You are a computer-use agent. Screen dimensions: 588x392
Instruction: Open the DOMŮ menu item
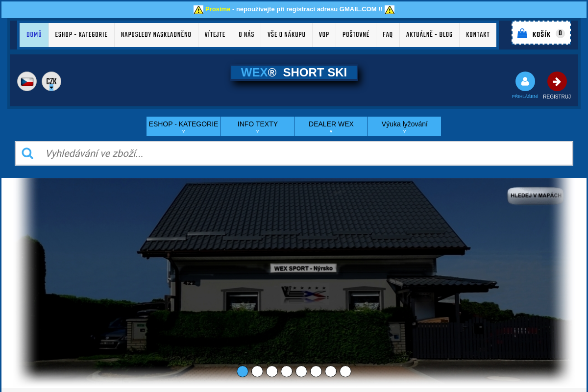click(34, 35)
